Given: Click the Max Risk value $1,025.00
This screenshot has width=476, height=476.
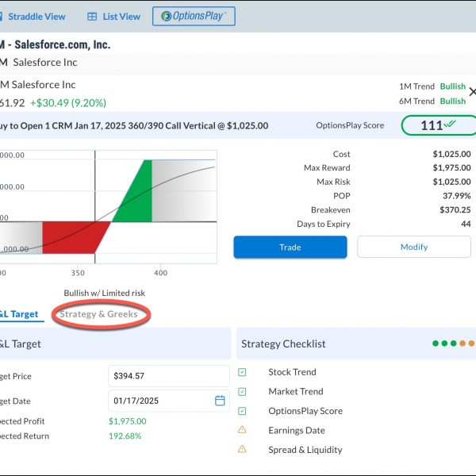Looking at the screenshot, I should click(451, 182).
